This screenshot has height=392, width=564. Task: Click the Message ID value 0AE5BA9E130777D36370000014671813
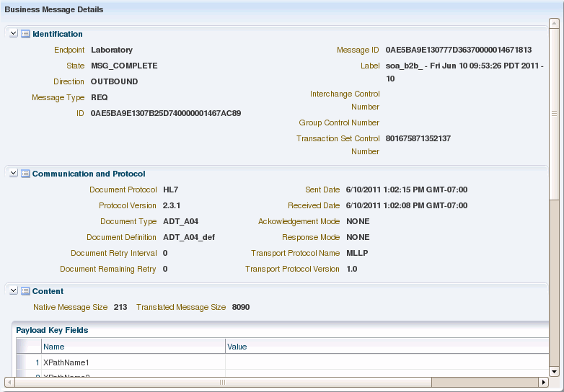pyautogui.click(x=458, y=50)
